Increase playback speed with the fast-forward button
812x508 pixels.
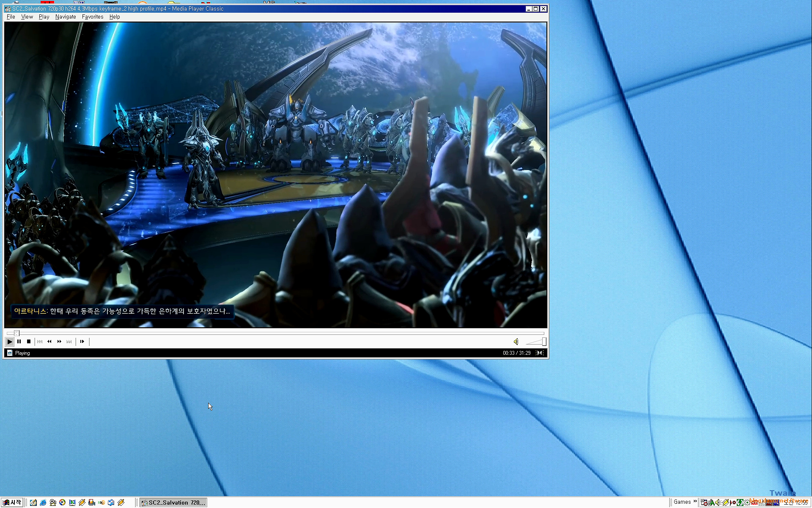[59, 342]
